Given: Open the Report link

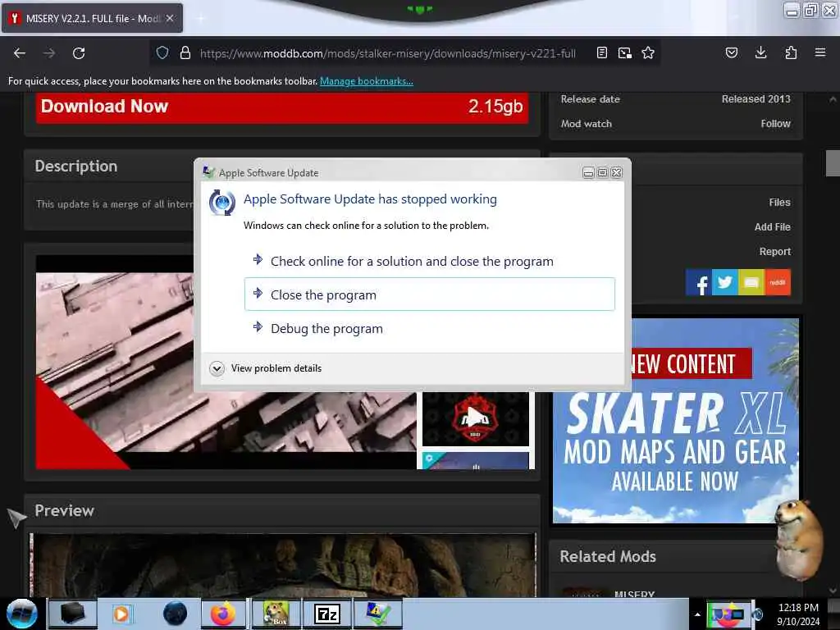Looking at the screenshot, I should pyautogui.click(x=774, y=252).
